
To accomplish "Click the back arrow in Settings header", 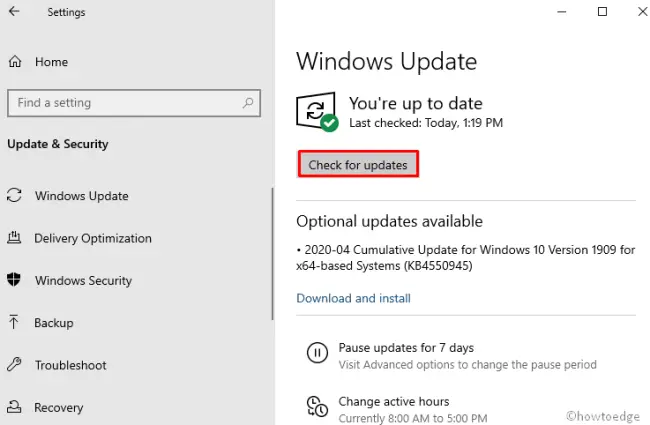I will point(14,11).
